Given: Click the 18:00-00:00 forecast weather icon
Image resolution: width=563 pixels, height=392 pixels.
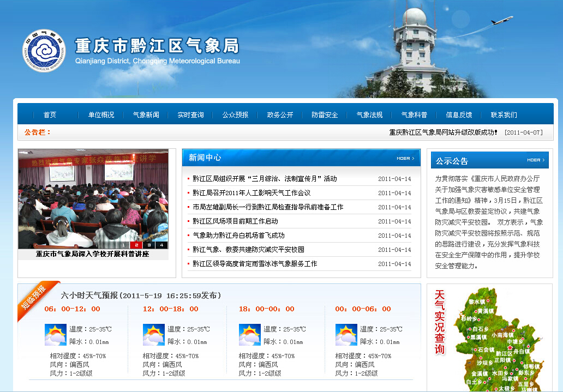Looking at the screenshot, I should tap(250, 335).
